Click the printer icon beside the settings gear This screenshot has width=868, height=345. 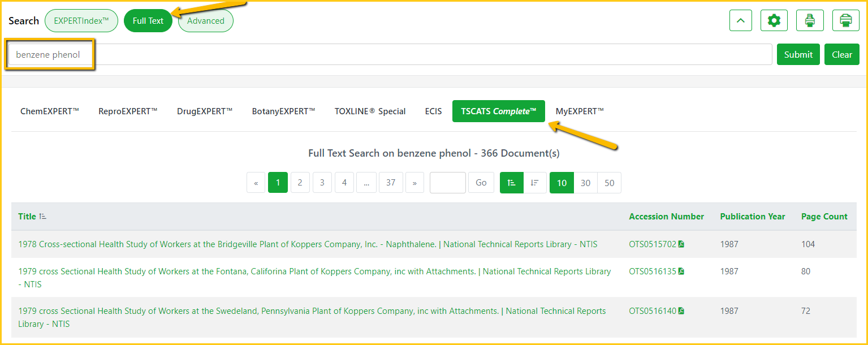click(810, 21)
